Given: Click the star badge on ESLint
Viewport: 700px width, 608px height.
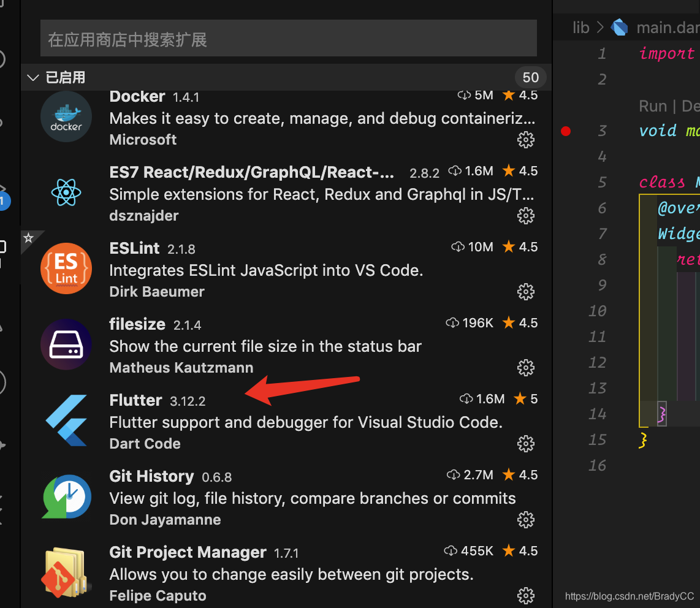Looking at the screenshot, I should tap(29, 237).
